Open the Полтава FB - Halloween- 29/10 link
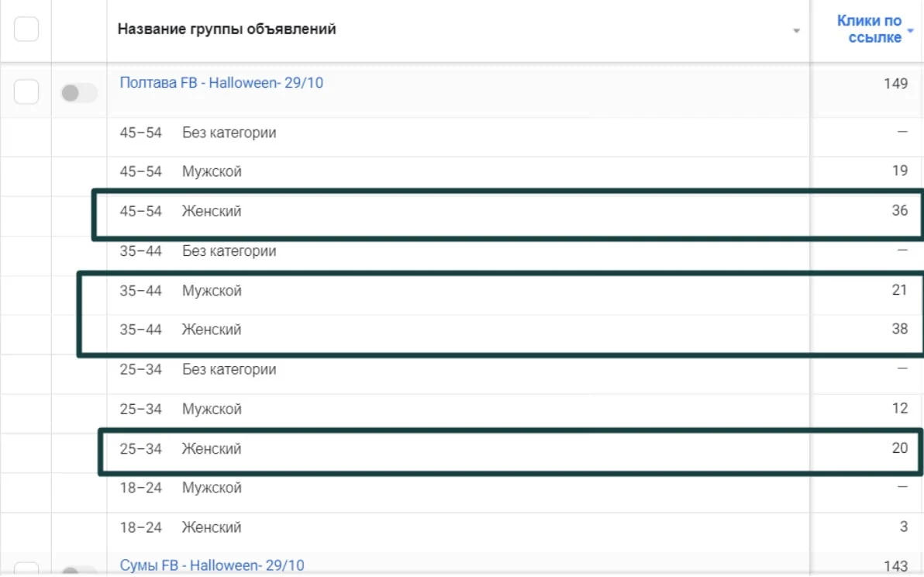This screenshot has height=577, width=924. click(x=221, y=82)
